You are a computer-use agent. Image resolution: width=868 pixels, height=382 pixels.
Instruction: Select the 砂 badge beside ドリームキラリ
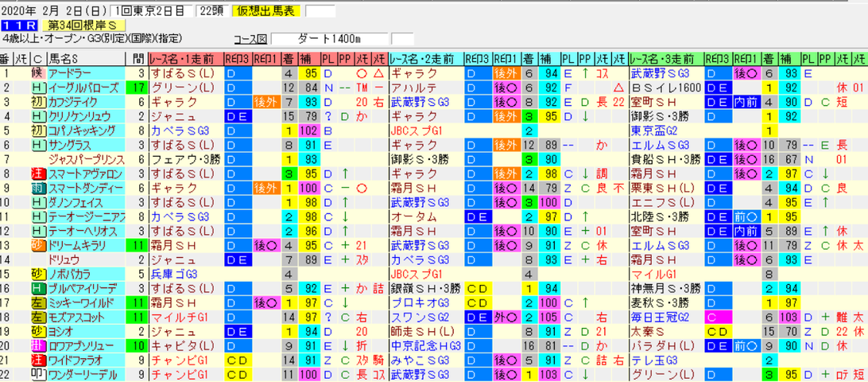[x=37, y=246]
